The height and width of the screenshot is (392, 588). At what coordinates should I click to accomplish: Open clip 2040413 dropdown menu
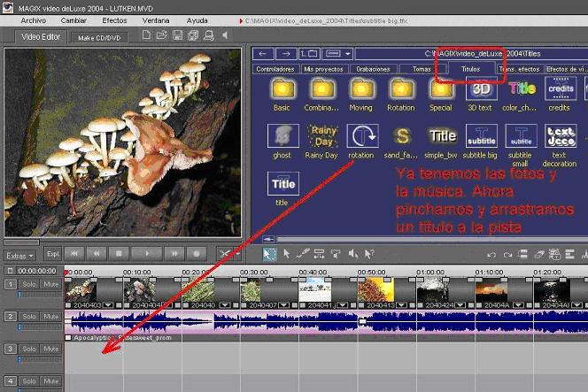(402, 305)
